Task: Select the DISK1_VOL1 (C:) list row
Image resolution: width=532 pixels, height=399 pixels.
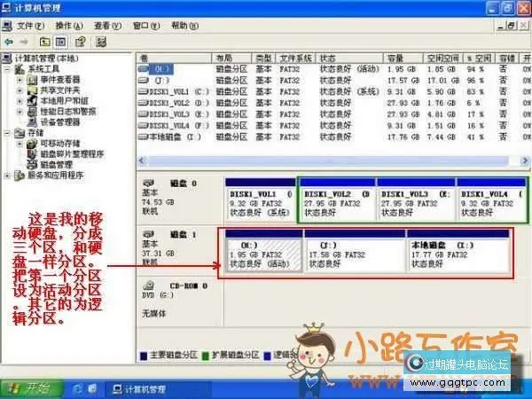Action: (334, 91)
